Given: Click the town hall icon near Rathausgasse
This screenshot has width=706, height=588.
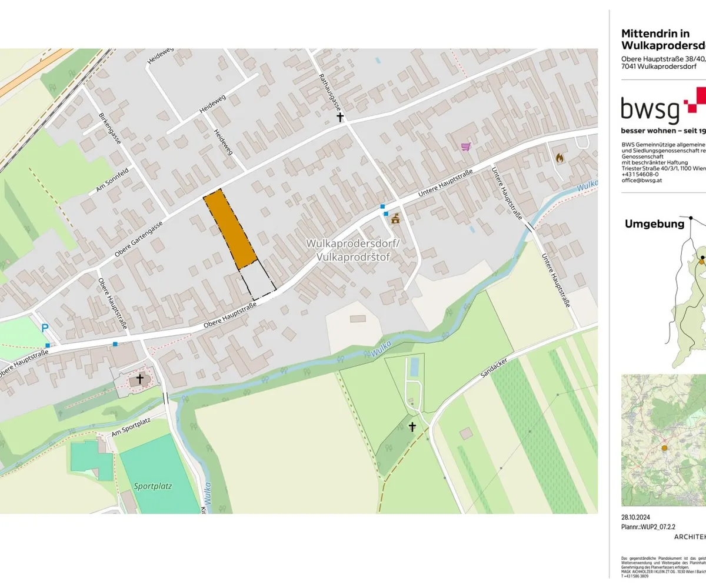Looking at the screenshot, I should coord(395,219).
